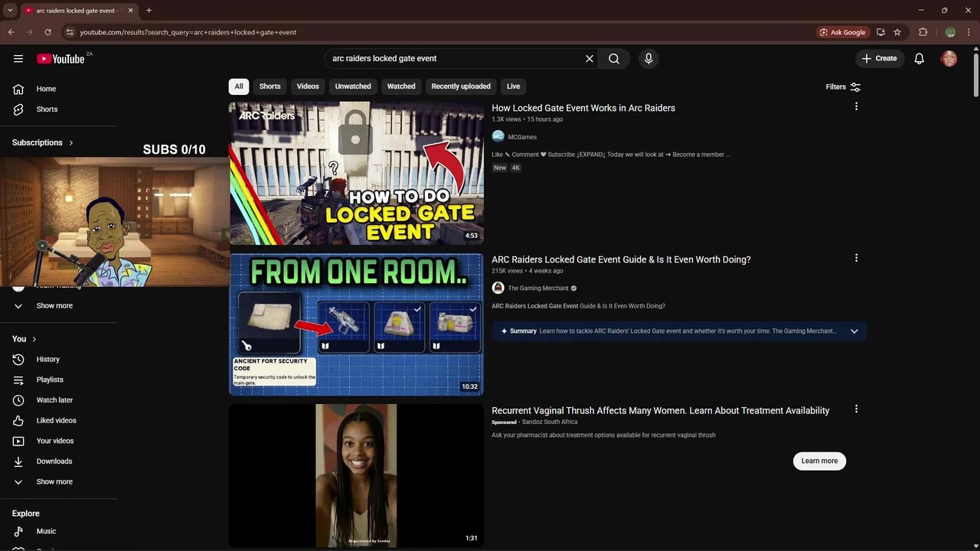980x551 pixels.
Task: Expand the video Summary chevron
Action: point(854,331)
